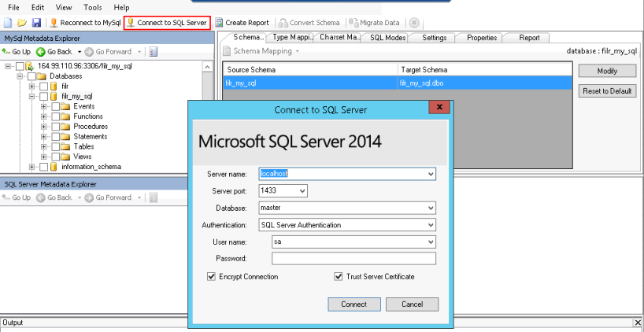
Task: Open the Server port dropdown
Action: 302,191
